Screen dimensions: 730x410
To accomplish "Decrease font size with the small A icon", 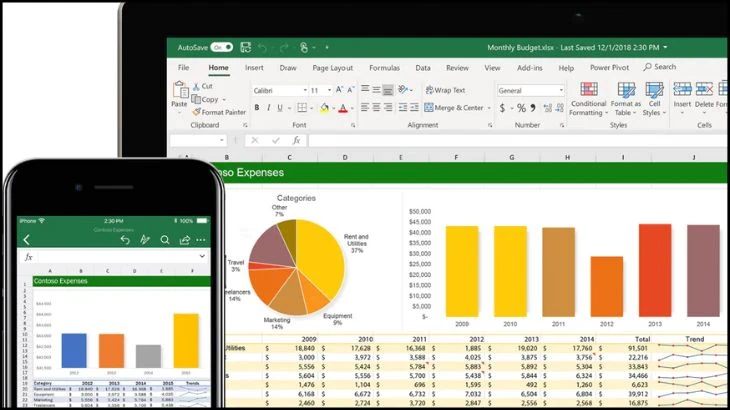I will coord(351,90).
